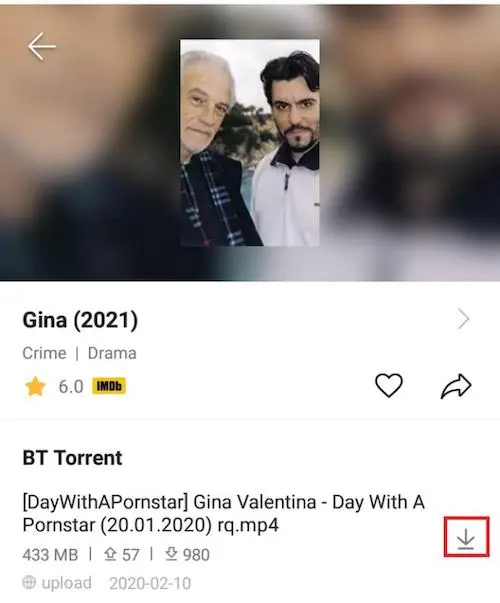Share the movie with arrow icon

click(x=456, y=386)
